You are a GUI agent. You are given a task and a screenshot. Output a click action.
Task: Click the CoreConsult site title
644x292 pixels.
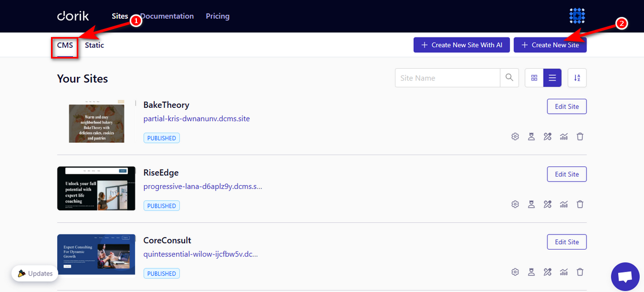point(167,240)
